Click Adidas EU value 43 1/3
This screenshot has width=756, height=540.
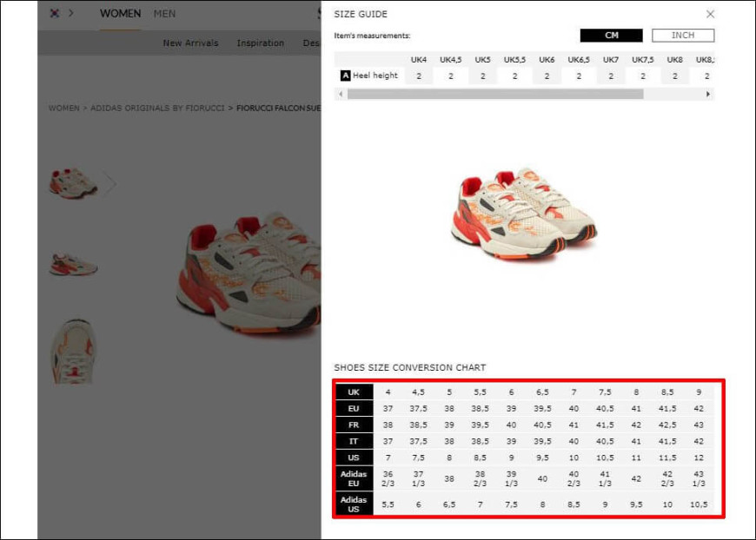(x=699, y=478)
